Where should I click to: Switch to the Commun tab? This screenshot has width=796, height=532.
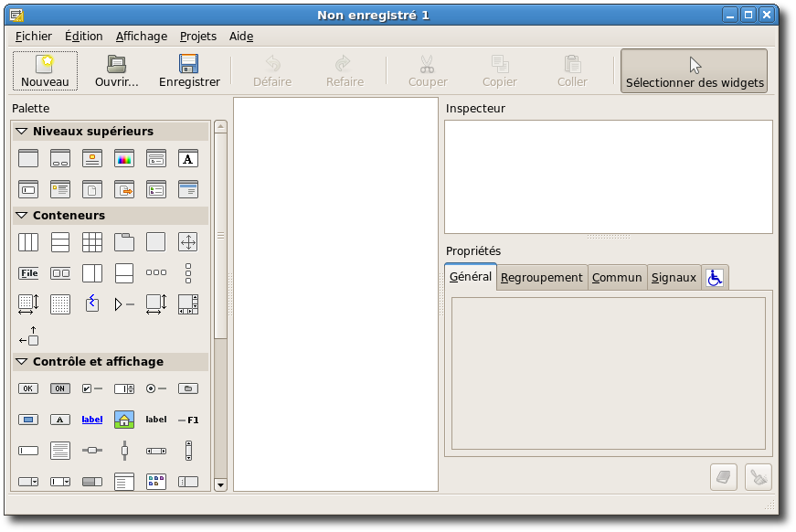(617, 278)
